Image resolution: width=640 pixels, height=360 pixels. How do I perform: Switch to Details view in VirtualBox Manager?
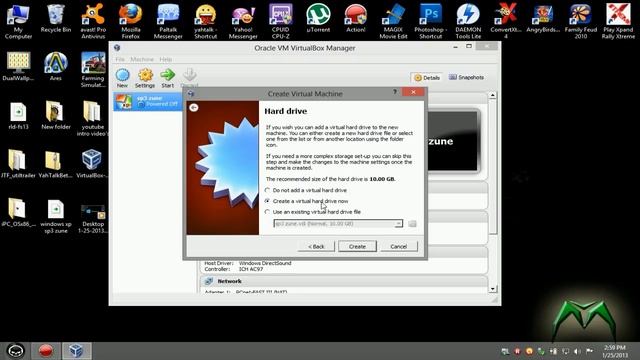point(427,78)
